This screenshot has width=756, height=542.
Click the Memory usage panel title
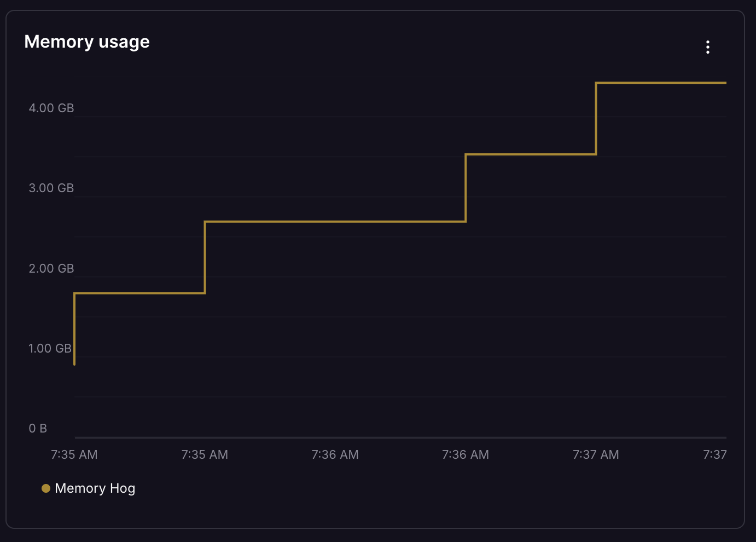(x=87, y=42)
